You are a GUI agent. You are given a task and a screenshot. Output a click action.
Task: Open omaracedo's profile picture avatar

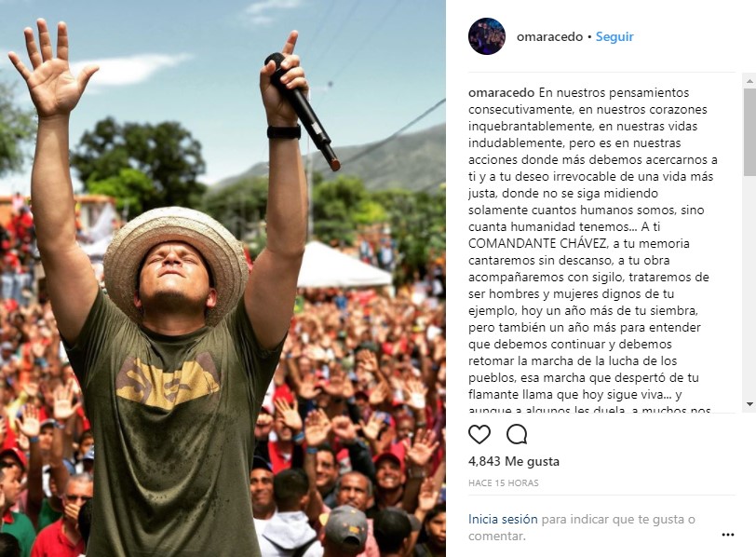487,36
